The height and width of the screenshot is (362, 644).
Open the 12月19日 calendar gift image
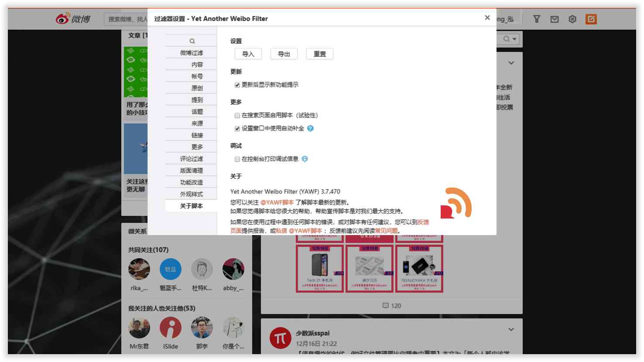coord(370,268)
